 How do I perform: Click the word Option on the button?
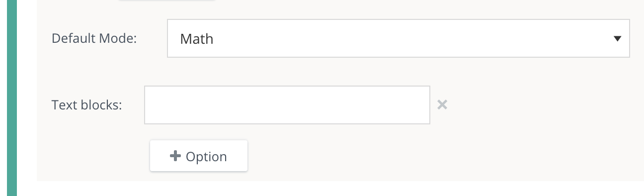[x=206, y=157]
